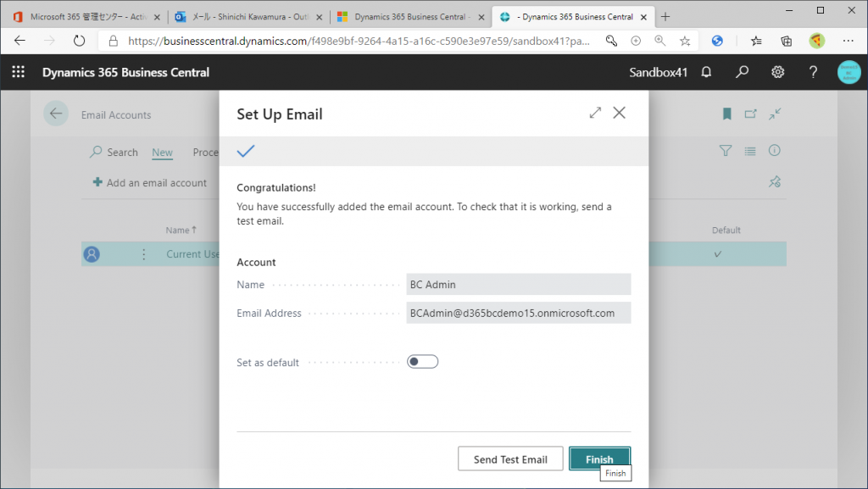Screen dimensions: 868x489
Task: Switch to Microsoft 365 admin center tab
Action: pyautogui.click(x=87, y=17)
